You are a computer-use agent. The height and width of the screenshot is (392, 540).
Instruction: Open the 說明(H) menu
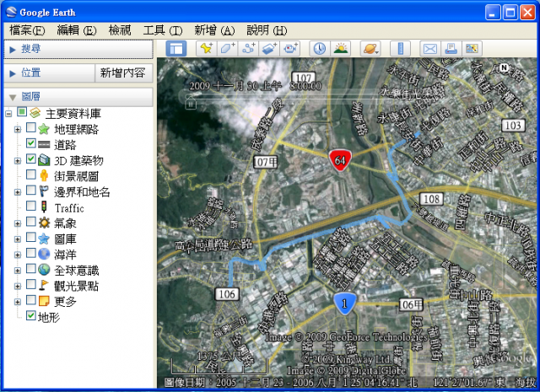click(267, 30)
